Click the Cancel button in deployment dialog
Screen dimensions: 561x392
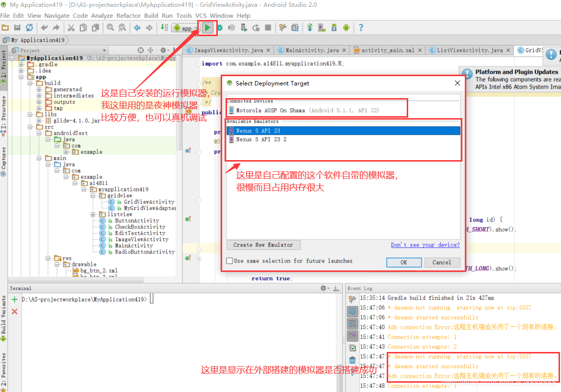coord(442,262)
